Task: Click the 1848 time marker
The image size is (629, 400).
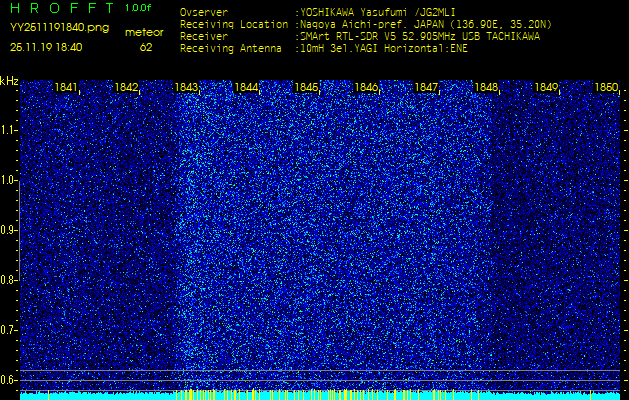Action: point(486,87)
